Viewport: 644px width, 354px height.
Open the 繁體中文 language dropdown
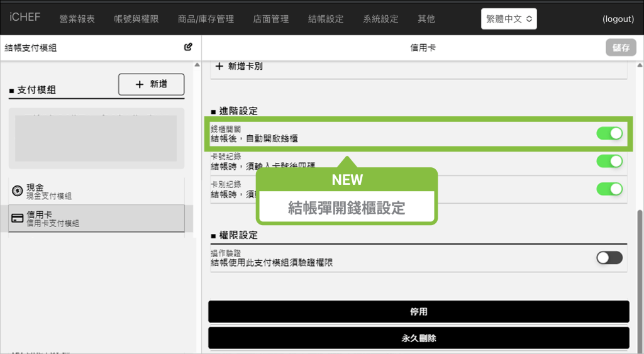pyautogui.click(x=509, y=19)
